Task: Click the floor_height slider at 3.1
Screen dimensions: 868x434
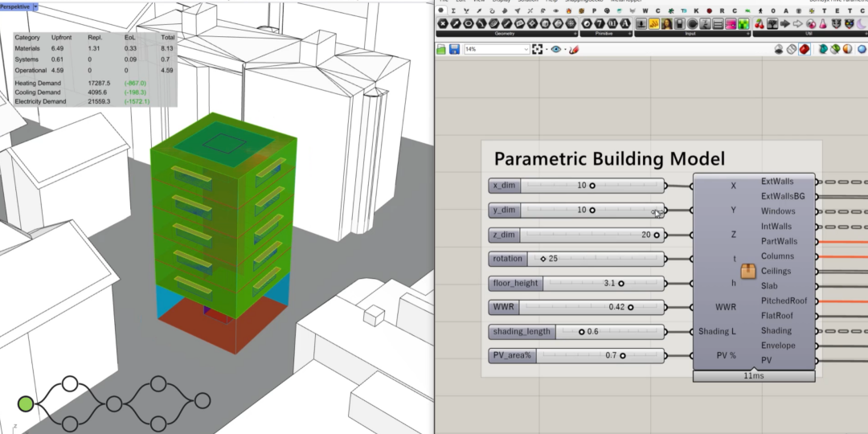Action: pyautogui.click(x=621, y=283)
